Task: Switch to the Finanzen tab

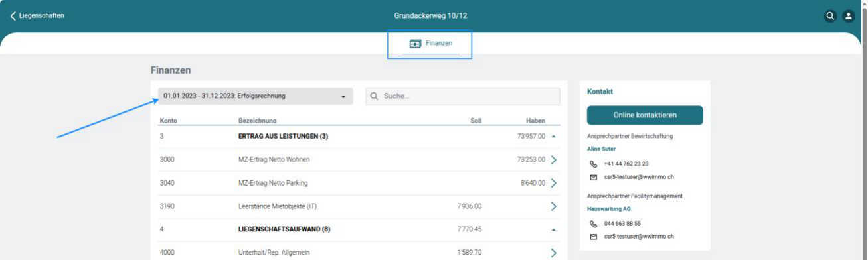Action: tap(430, 44)
